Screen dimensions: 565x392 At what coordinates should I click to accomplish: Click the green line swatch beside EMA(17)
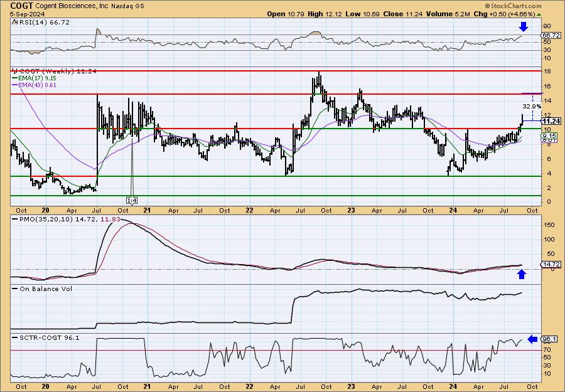tap(16, 78)
